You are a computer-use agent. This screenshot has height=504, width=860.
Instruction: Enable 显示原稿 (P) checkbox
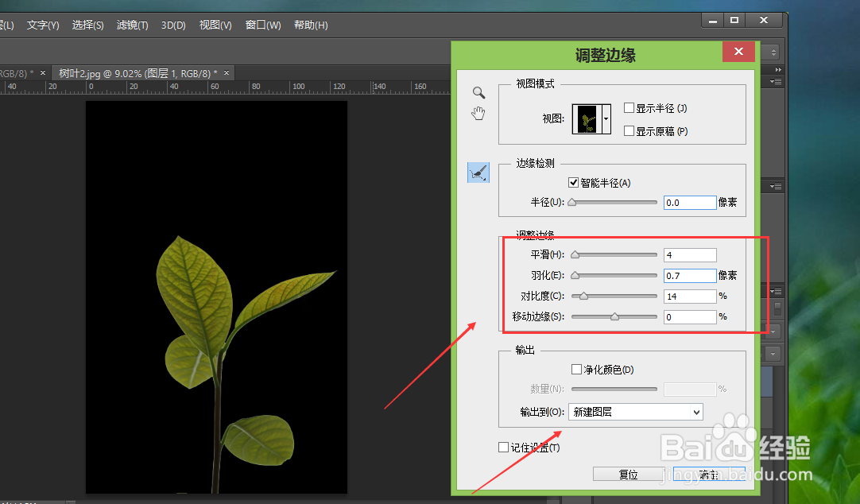629,131
